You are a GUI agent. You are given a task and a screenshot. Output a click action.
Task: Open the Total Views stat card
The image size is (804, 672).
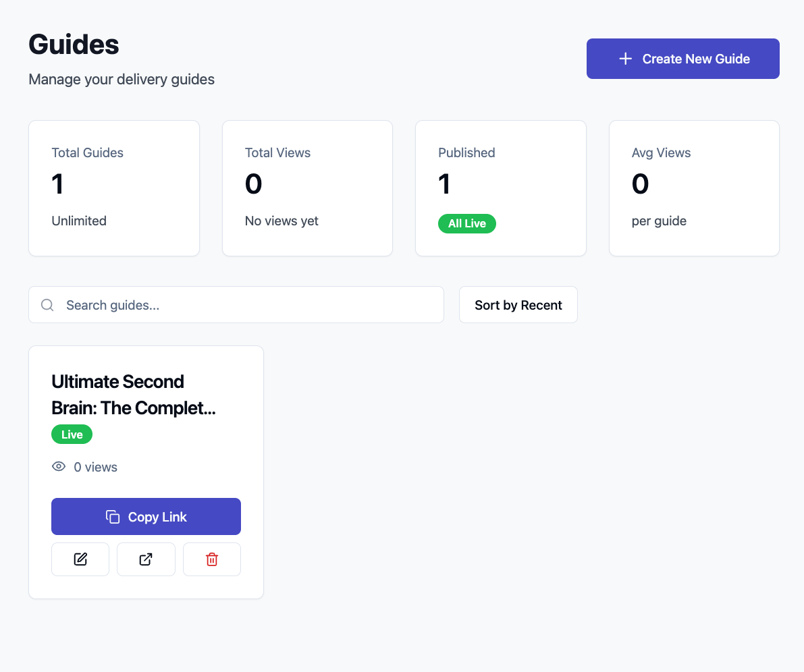pyautogui.click(x=307, y=188)
